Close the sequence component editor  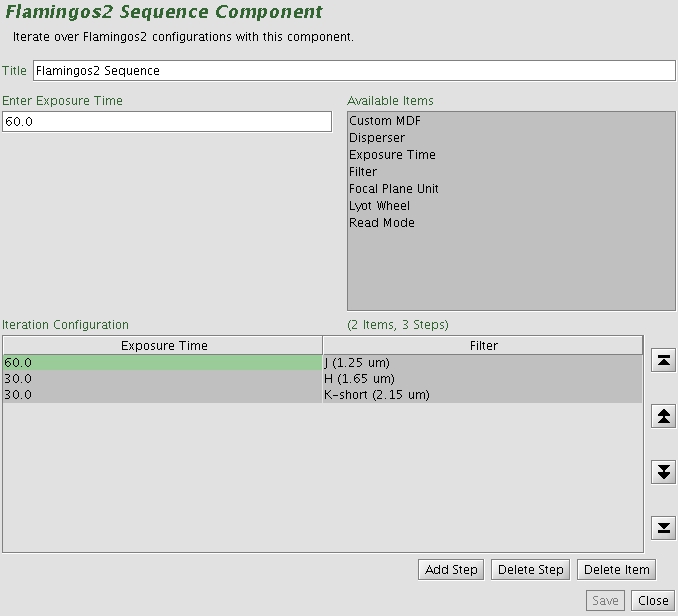coord(653,600)
